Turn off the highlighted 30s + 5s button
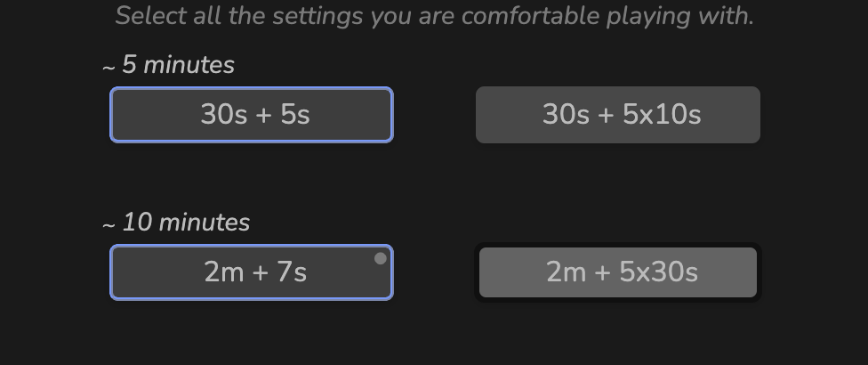 252,115
